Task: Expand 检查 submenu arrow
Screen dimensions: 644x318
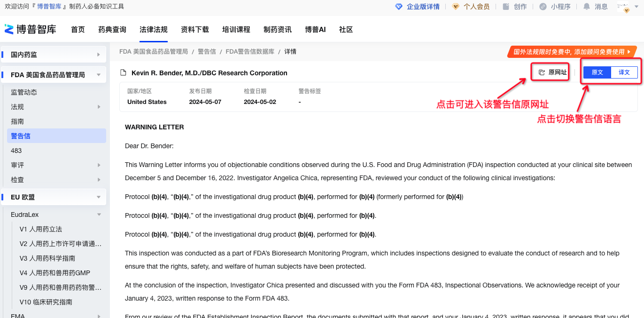Action: click(99, 180)
